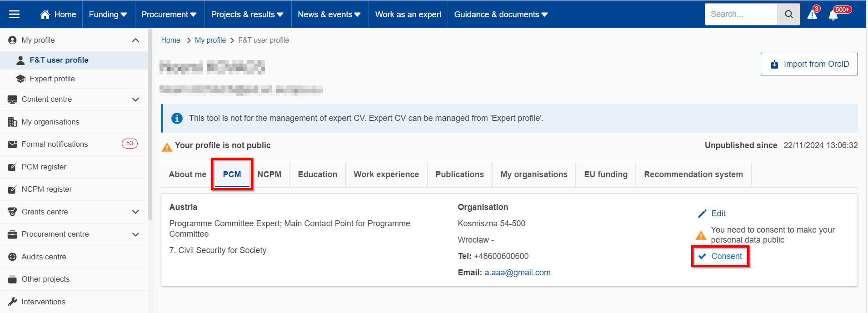Click the pencil icon next to Edit

coord(702,214)
